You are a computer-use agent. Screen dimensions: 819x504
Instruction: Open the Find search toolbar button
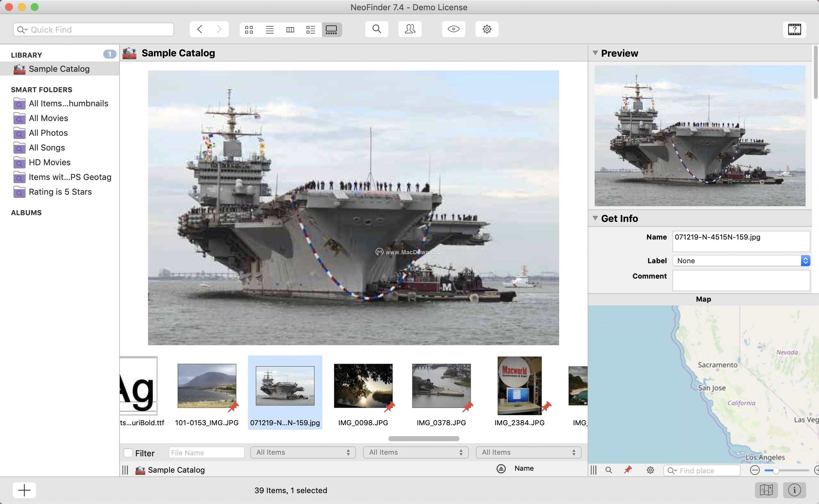376,29
